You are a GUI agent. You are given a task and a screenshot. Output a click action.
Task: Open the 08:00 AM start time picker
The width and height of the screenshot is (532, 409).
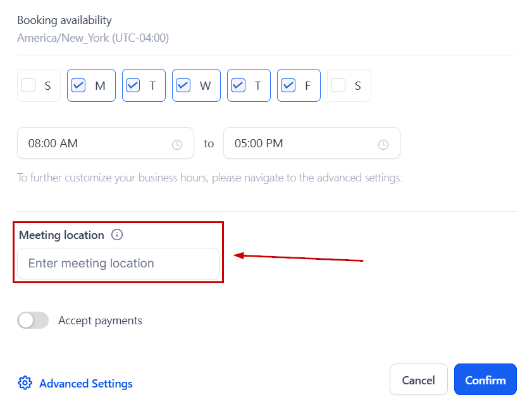(x=95, y=143)
